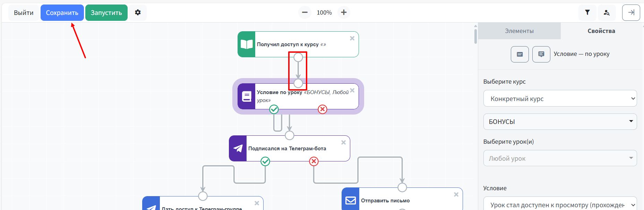
Task: Select the Получил доступ к курсу block
Action: [298, 44]
